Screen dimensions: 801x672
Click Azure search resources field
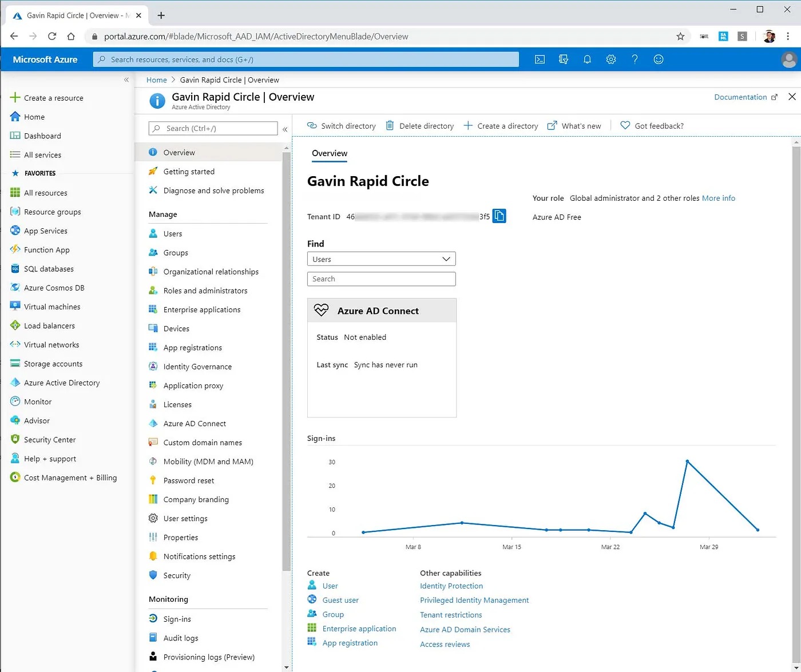click(x=306, y=59)
